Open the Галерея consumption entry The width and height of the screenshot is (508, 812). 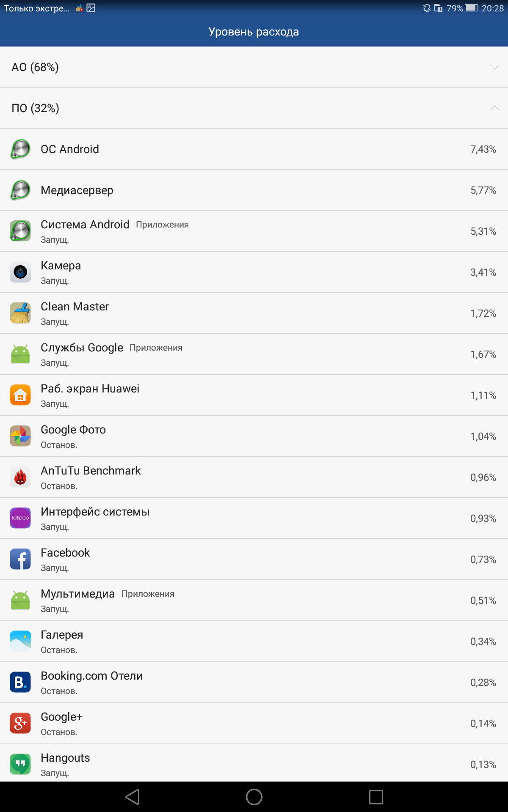[254, 642]
